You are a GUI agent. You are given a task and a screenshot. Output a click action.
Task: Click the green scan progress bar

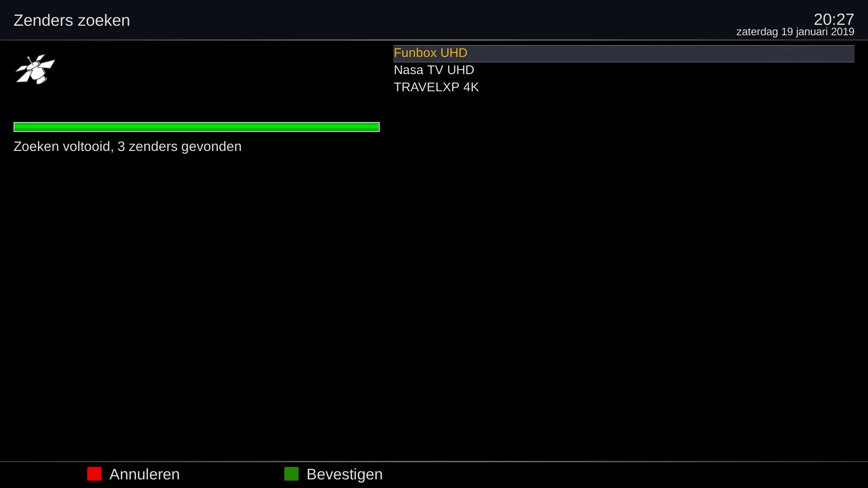pyautogui.click(x=197, y=127)
